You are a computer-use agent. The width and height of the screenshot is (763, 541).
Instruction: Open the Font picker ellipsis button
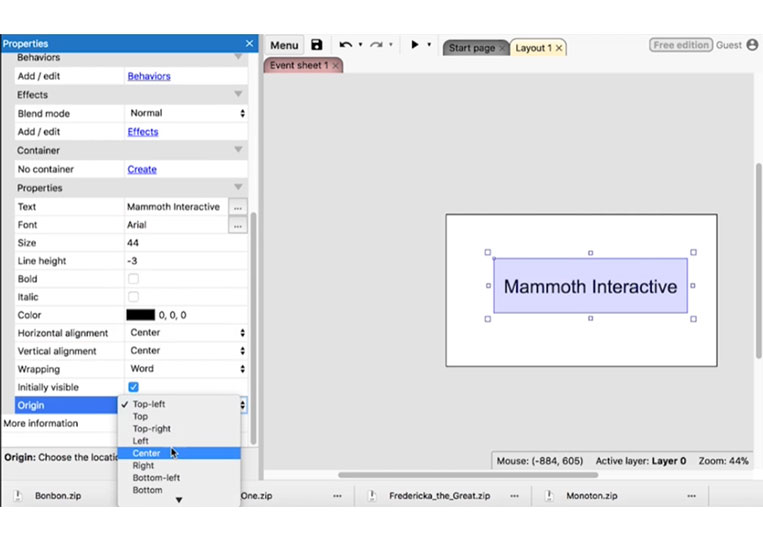point(237,225)
